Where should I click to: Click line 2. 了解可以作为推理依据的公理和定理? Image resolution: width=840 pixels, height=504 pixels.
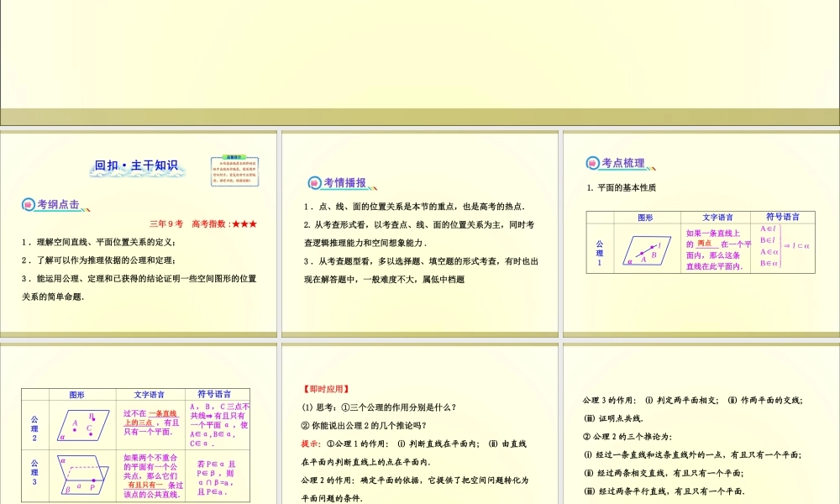coord(99,260)
